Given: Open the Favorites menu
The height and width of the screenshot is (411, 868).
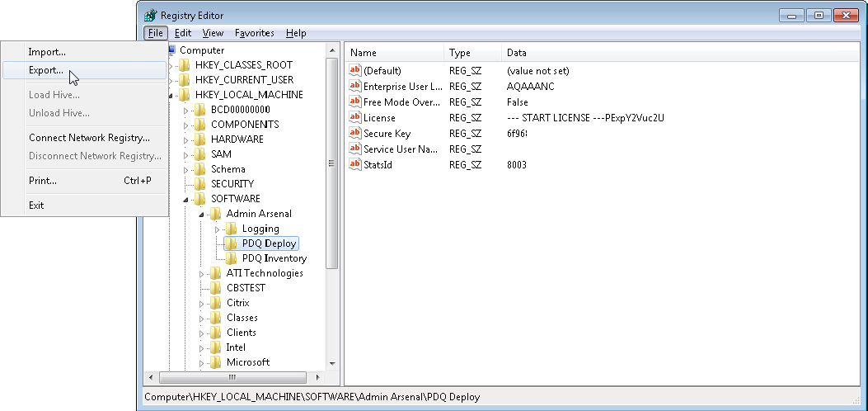Looking at the screenshot, I should [x=254, y=33].
